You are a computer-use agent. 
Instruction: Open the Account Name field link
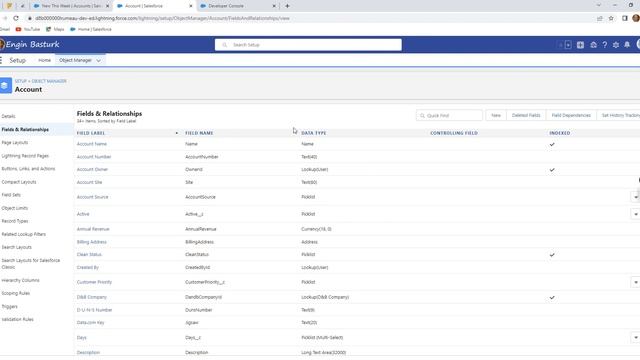[92, 144]
